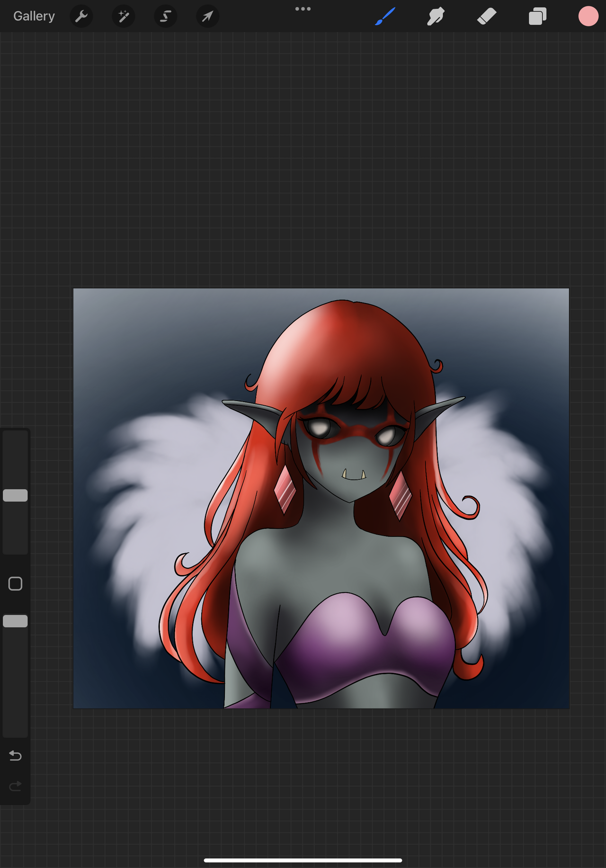Open the pink active color picker
This screenshot has height=868, width=606.
point(588,16)
